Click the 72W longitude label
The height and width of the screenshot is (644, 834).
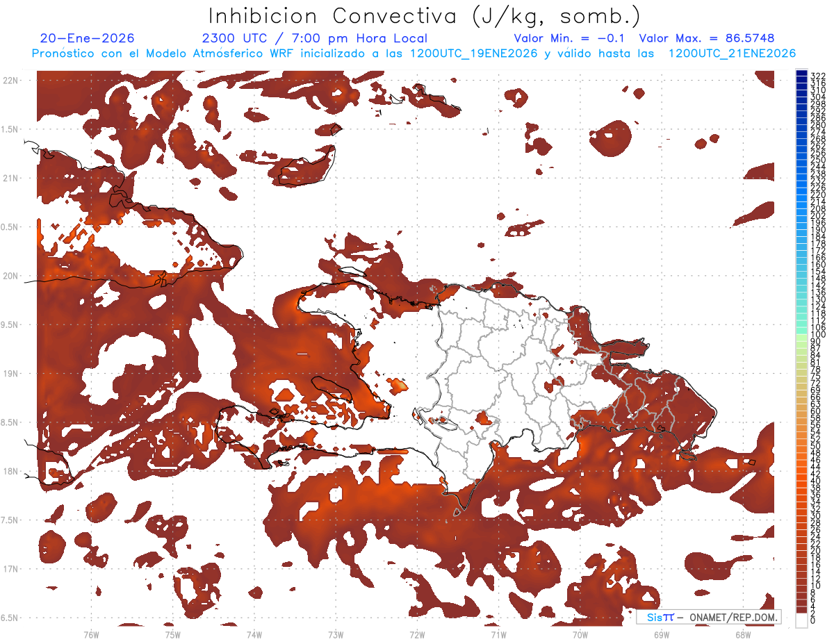coord(417,634)
